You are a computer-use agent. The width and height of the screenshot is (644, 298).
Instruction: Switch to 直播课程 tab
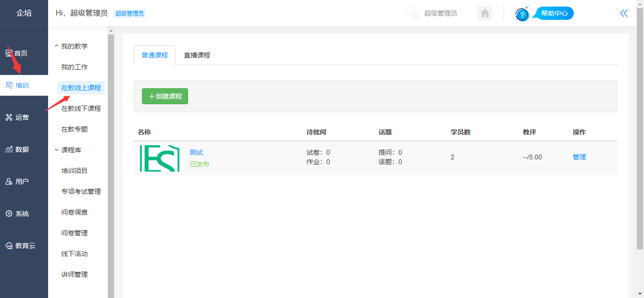tap(197, 55)
